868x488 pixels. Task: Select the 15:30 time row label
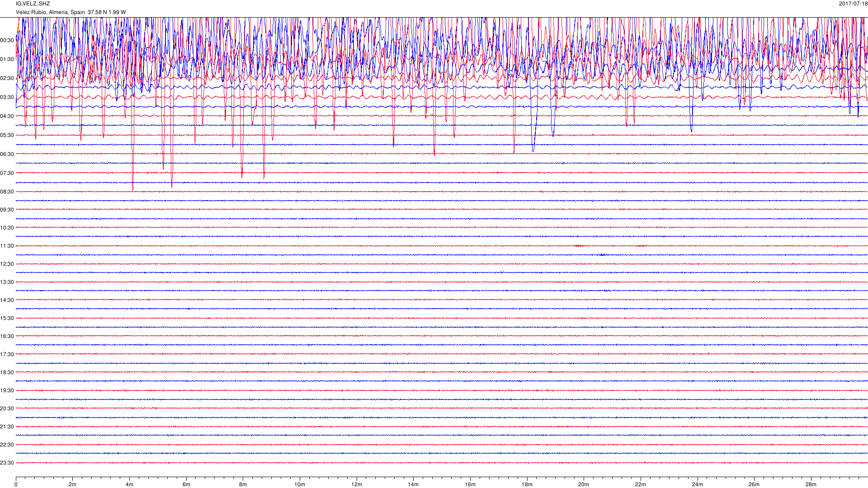(x=7, y=318)
